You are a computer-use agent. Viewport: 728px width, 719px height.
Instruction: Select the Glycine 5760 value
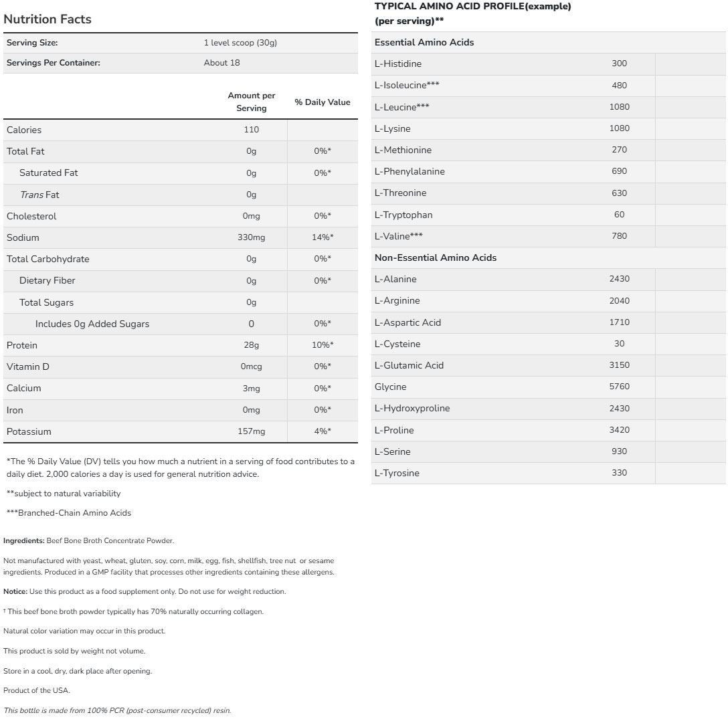click(x=619, y=387)
